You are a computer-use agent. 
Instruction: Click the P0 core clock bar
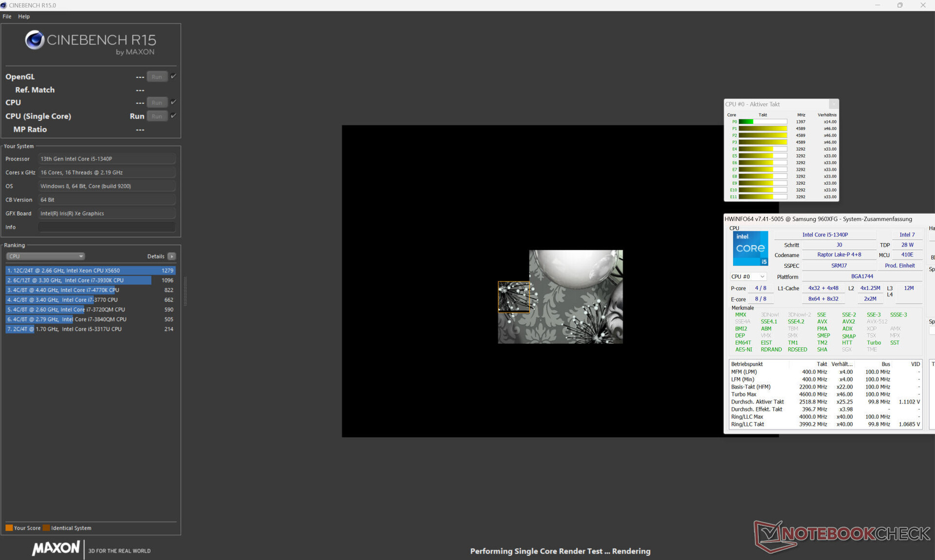point(763,122)
